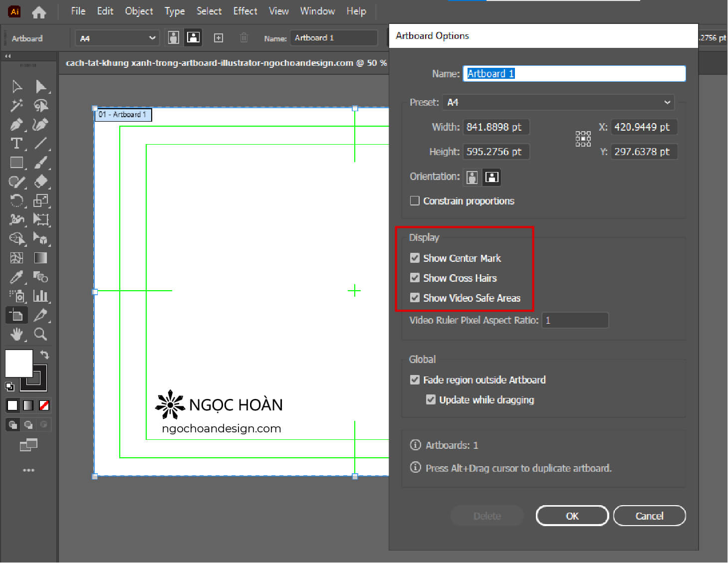728x563 pixels.
Task: Select the Hand tool
Action: (16, 334)
